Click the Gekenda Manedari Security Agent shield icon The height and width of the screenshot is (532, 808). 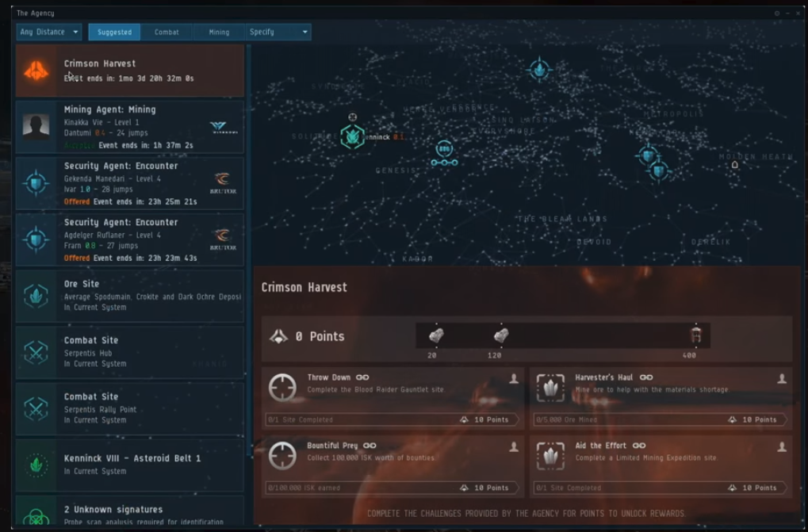[36, 183]
